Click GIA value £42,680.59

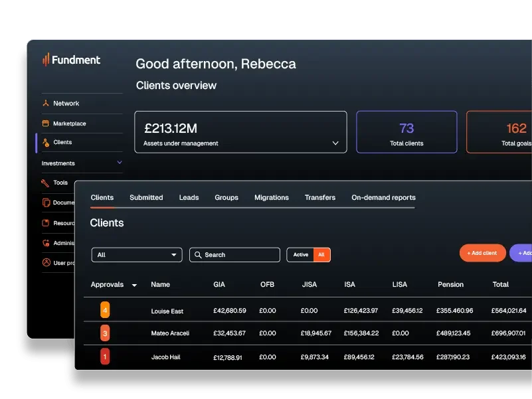(230, 311)
